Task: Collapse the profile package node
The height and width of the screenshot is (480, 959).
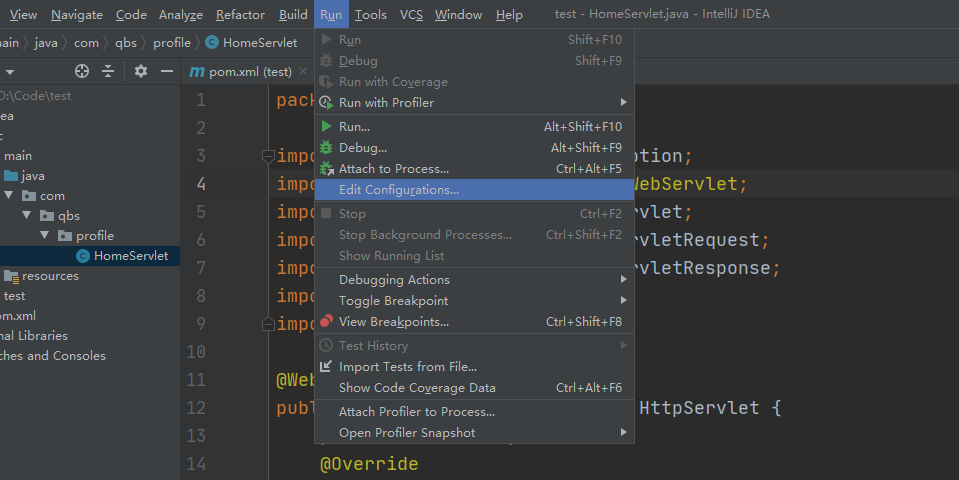Action: pos(46,236)
